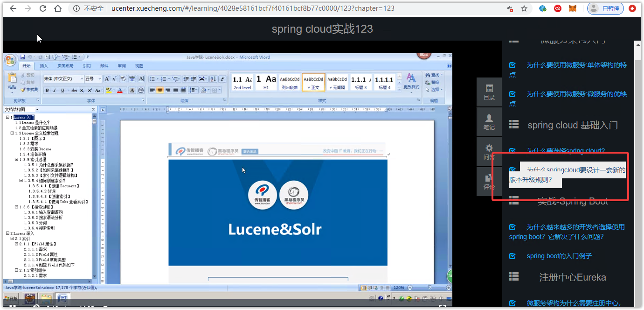Click the browser back arrow
Viewport: 644px width, 310px height.
13,8
